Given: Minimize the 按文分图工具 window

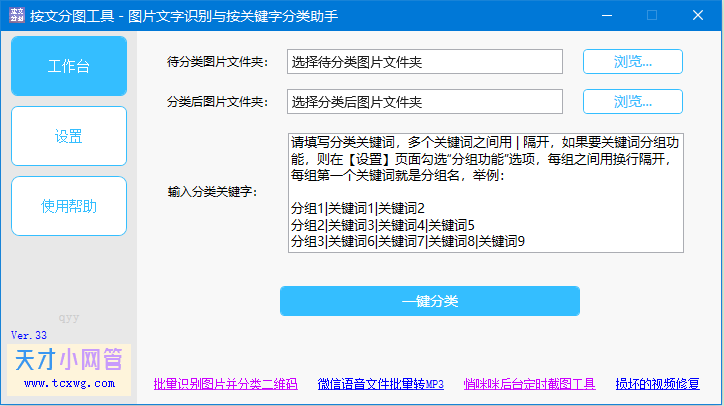Looking at the screenshot, I should coord(606,15).
